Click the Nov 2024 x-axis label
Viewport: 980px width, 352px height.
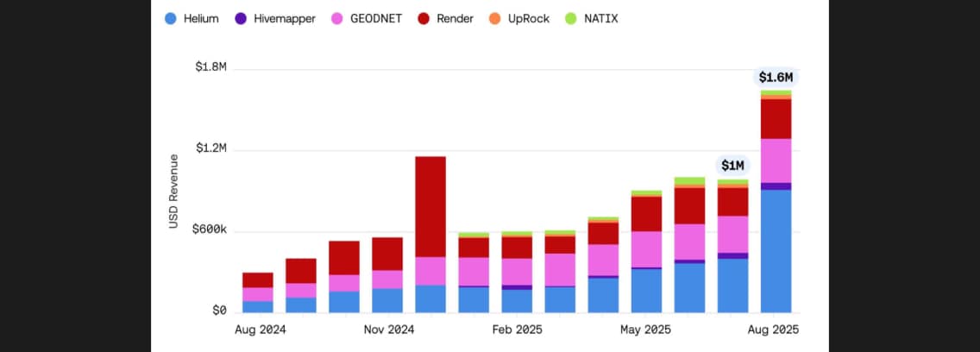(x=389, y=330)
